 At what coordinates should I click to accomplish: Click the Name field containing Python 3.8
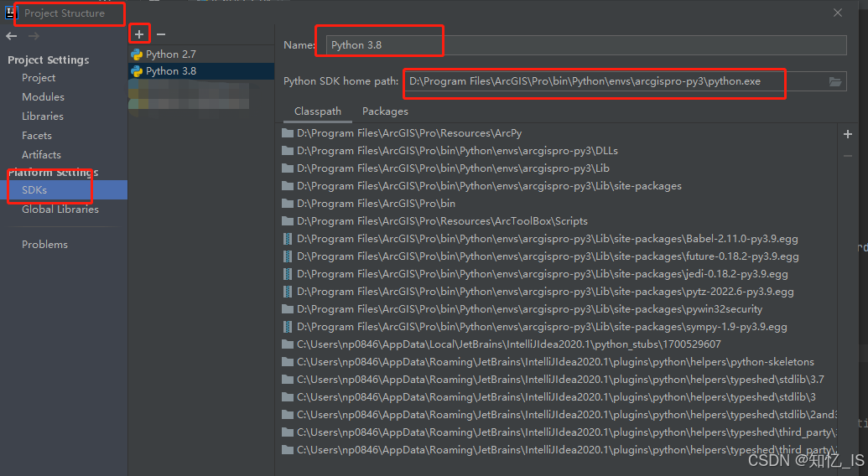pos(586,45)
